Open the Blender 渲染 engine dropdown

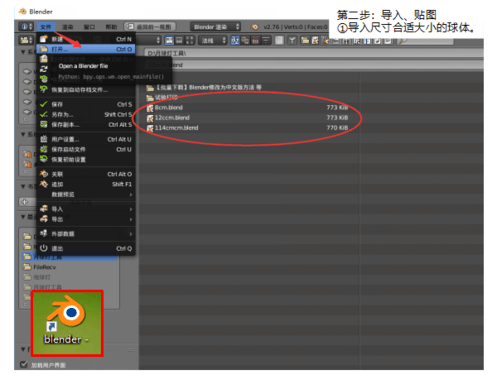[x=215, y=27]
